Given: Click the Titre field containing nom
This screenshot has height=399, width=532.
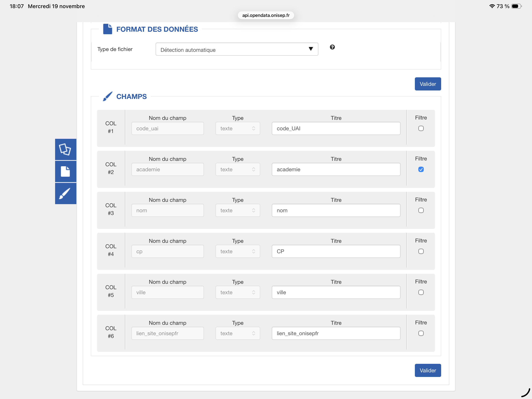Looking at the screenshot, I should coord(336,211).
